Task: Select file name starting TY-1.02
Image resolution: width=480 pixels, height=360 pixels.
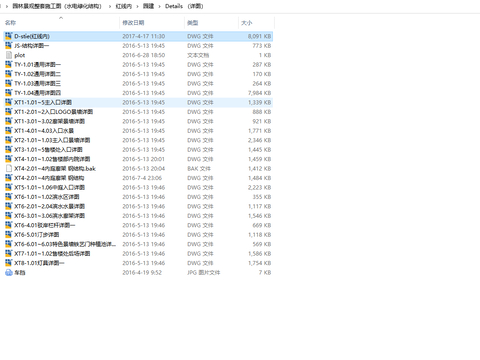Action: coord(38,74)
